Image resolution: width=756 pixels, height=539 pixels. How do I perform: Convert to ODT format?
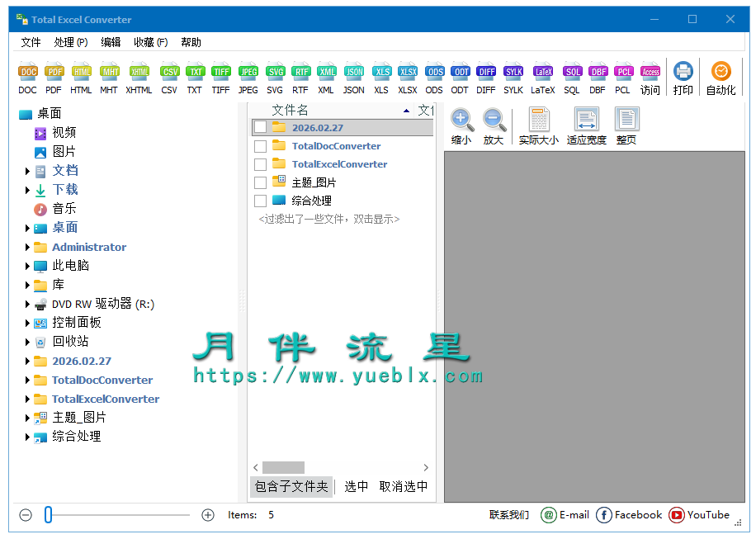click(x=460, y=78)
